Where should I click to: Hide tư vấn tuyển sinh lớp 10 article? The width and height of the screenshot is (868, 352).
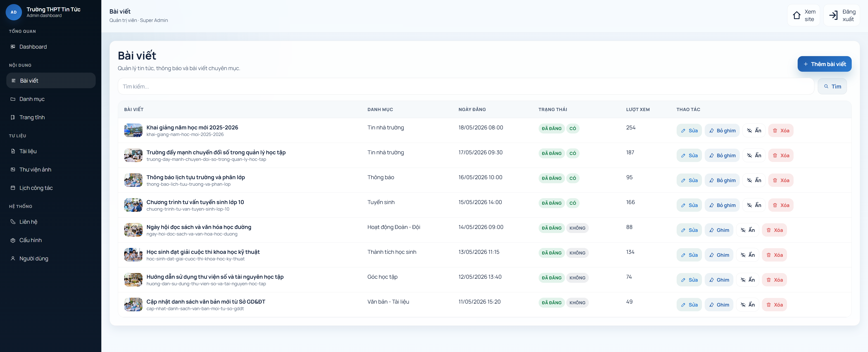754,205
